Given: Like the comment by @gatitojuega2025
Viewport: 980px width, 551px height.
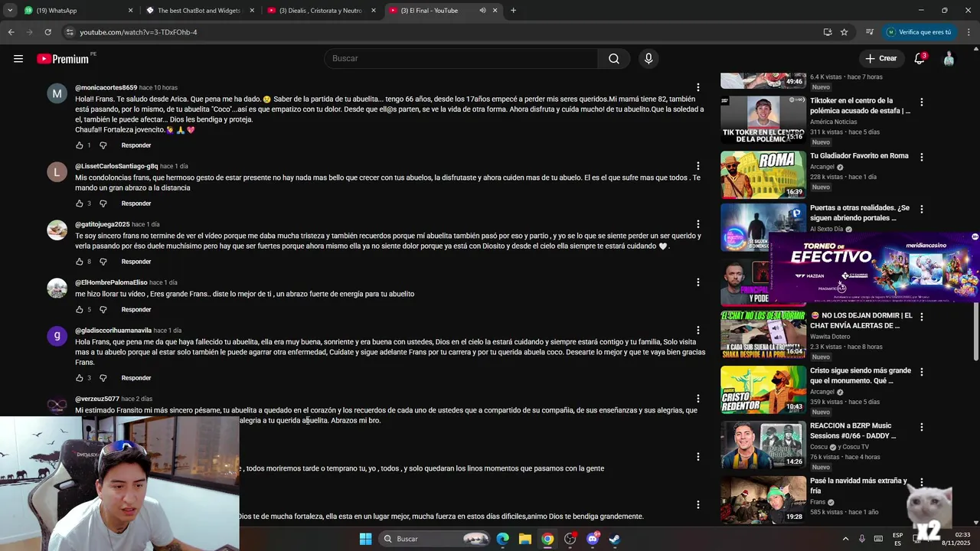Looking at the screenshot, I should [x=79, y=262].
